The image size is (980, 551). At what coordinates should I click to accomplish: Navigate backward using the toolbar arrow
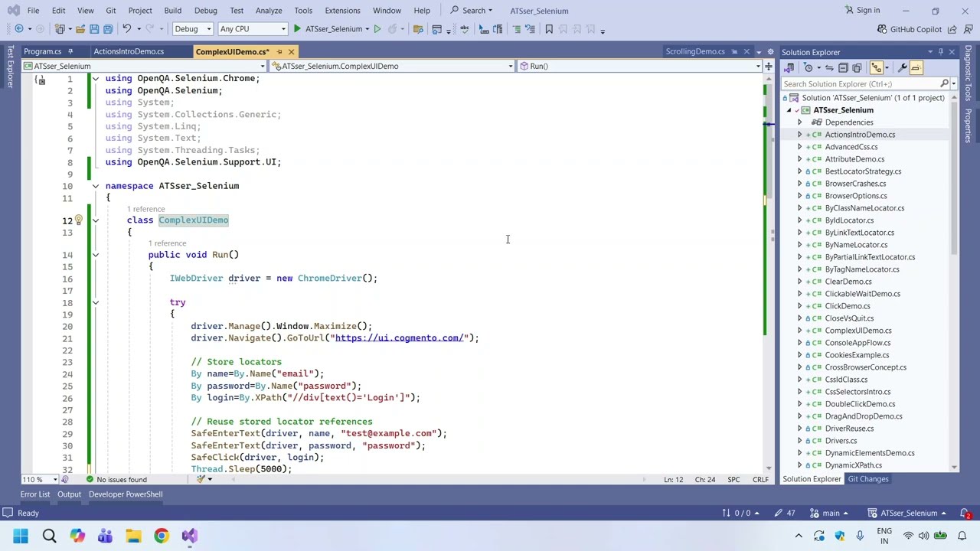(19, 29)
